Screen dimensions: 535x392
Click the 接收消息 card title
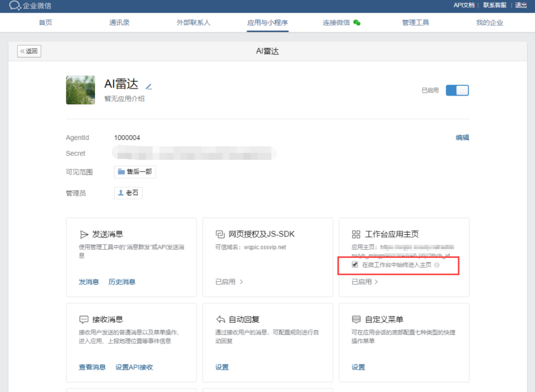(108, 319)
